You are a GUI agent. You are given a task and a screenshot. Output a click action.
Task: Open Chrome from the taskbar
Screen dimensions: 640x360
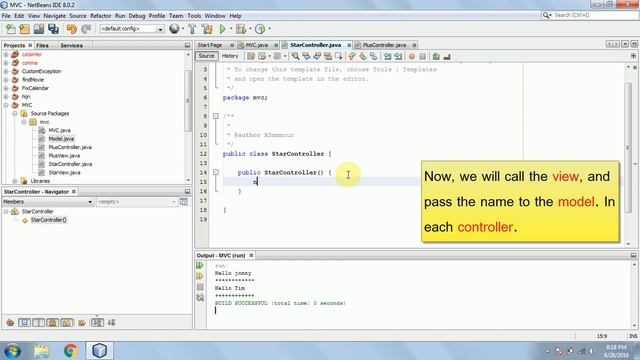pyautogui.click(x=71, y=351)
